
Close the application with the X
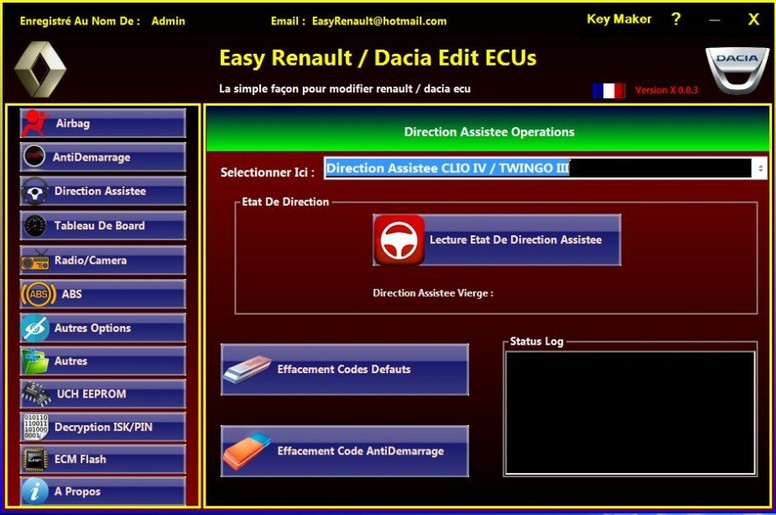[753, 19]
